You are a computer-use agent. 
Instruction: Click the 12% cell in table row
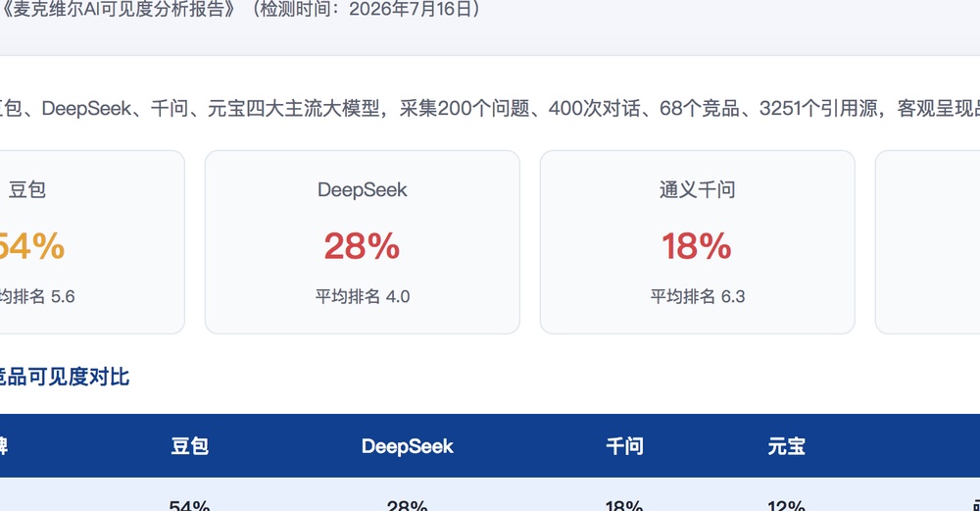tap(786, 504)
